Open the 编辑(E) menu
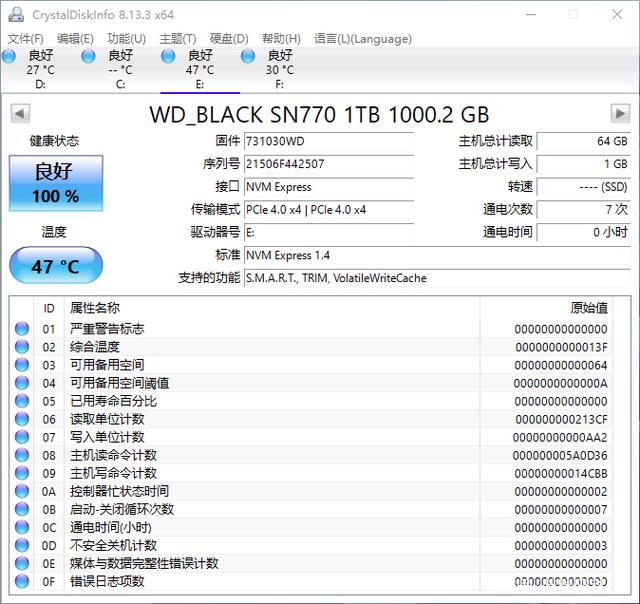Viewport: 640px width, 604px height. [x=75, y=39]
